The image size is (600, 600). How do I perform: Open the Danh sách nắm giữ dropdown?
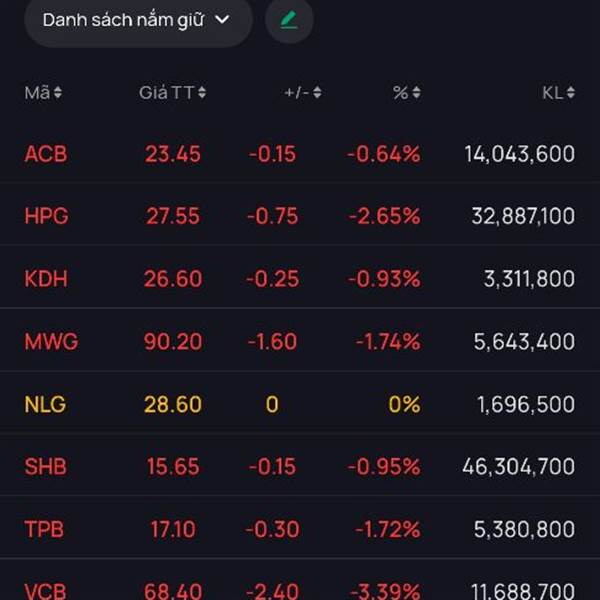pos(137,20)
